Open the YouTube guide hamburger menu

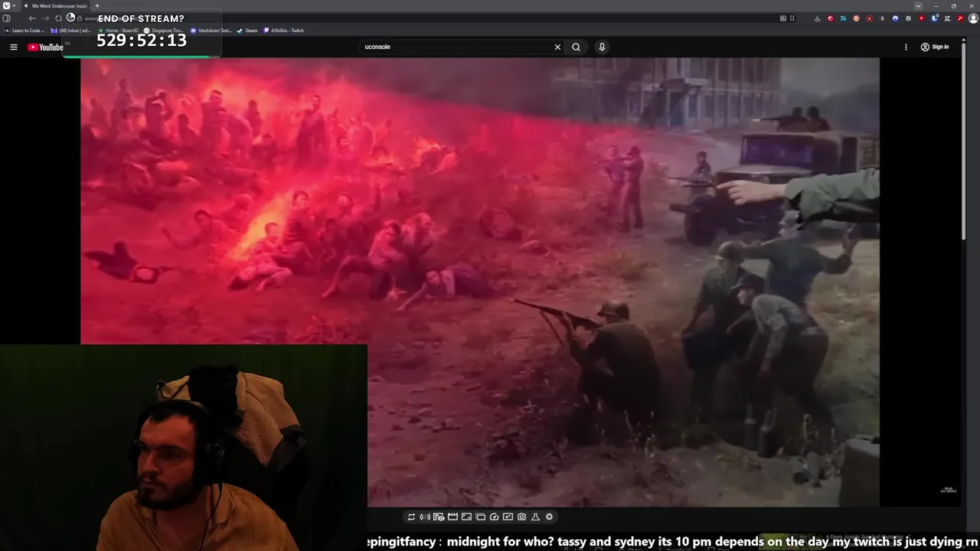[13, 47]
